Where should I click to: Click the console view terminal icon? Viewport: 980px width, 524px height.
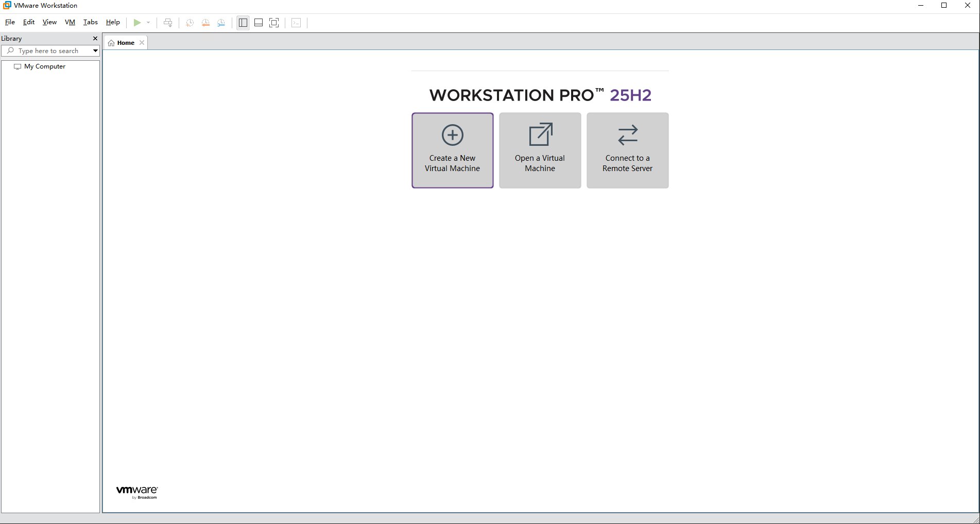[296, 23]
